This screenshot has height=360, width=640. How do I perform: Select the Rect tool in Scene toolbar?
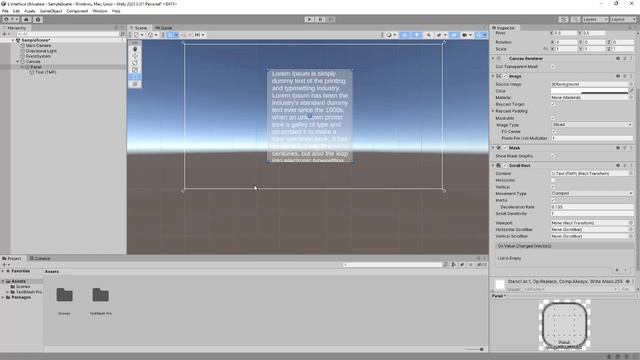pos(135,77)
